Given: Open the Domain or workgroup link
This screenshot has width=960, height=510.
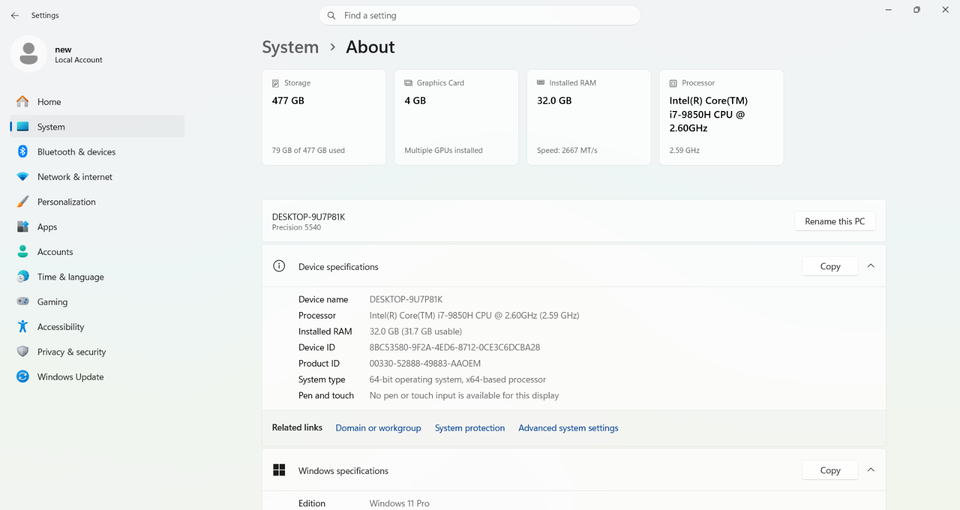Looking at the screenshot, I should 378,428.
